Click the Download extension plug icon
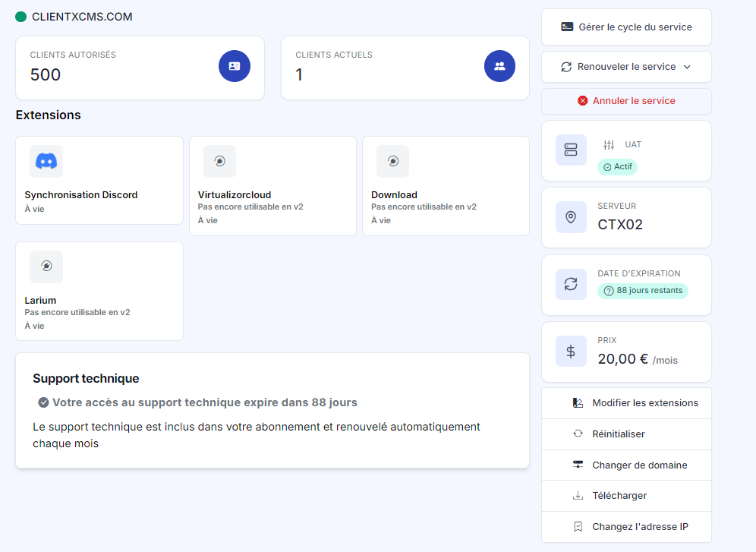Viewport: 756px width, 552px height. 392,161
